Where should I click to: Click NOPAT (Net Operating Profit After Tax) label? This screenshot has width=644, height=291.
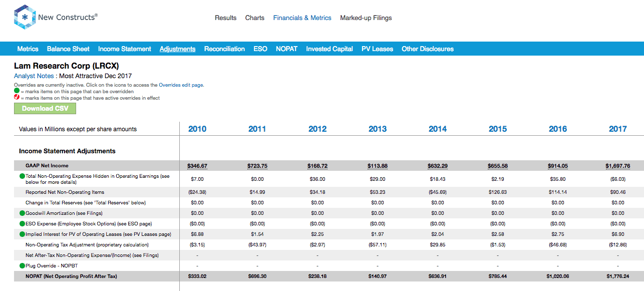(71, 276)
